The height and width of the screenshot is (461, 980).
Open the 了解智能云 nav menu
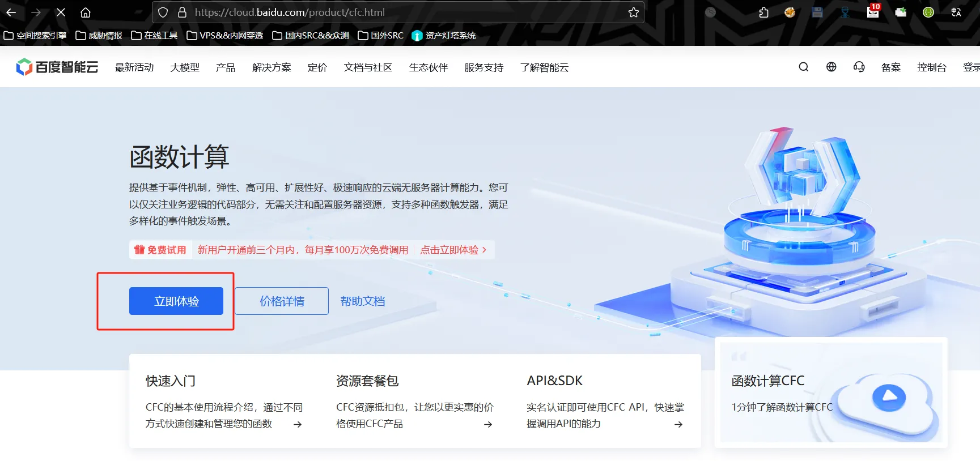(x=544, y=67)
